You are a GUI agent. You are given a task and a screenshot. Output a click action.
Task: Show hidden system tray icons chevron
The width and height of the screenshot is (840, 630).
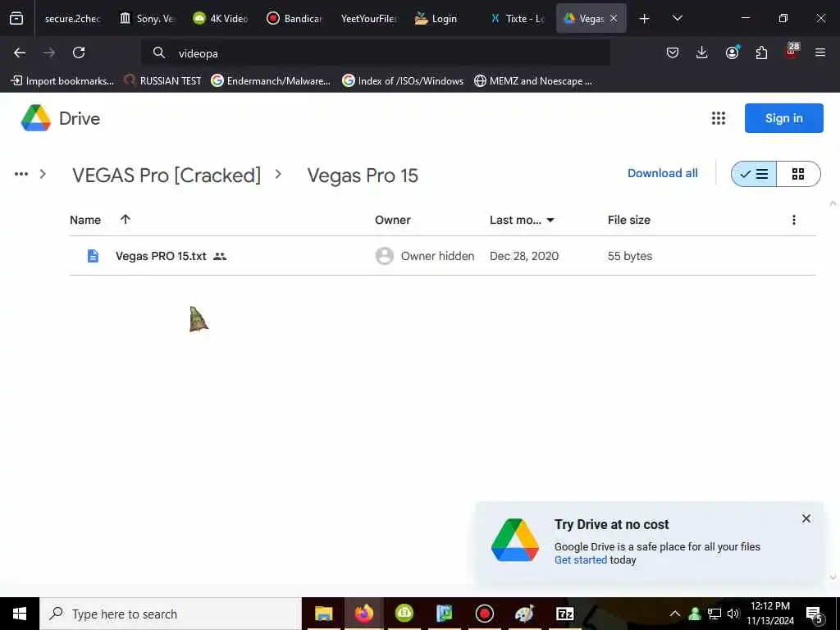[x=675, y=614]
